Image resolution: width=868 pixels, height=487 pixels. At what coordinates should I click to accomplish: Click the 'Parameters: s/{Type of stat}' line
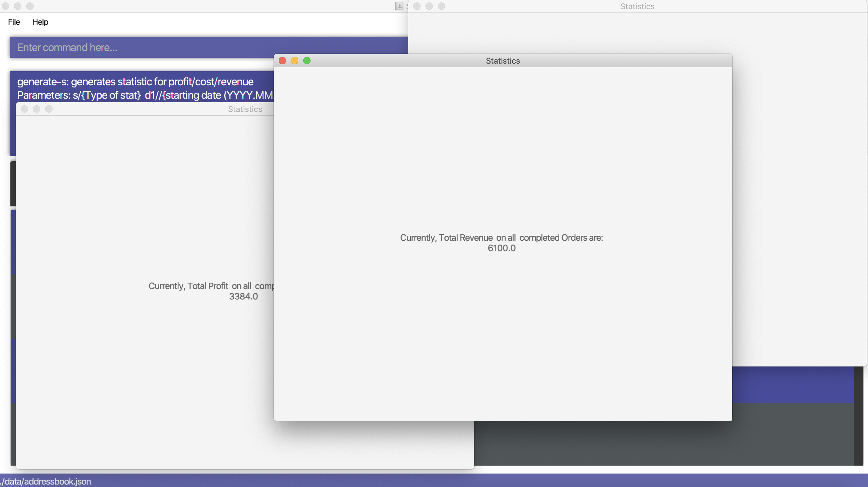(79, 95)
